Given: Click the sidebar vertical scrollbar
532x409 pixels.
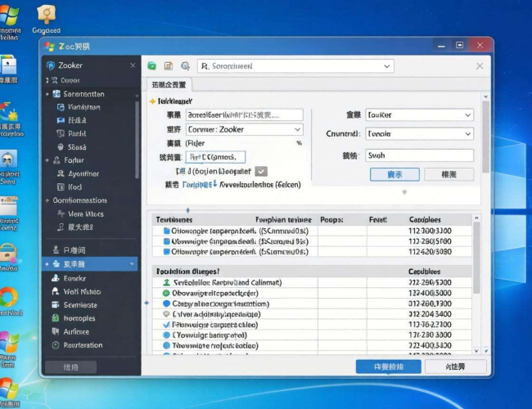Looking at the screenshot, I should coord(137,139).
